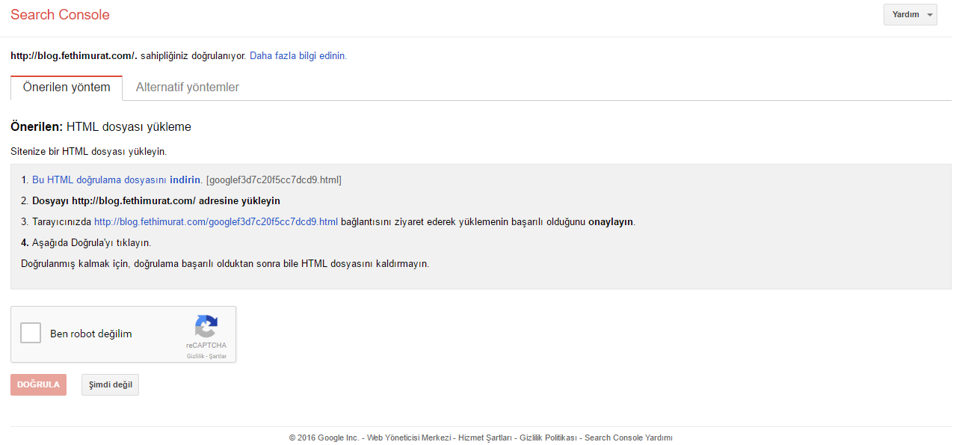Click the 'Ben robot değilim' label text
The image size is (980, 445).
[91, 334]
